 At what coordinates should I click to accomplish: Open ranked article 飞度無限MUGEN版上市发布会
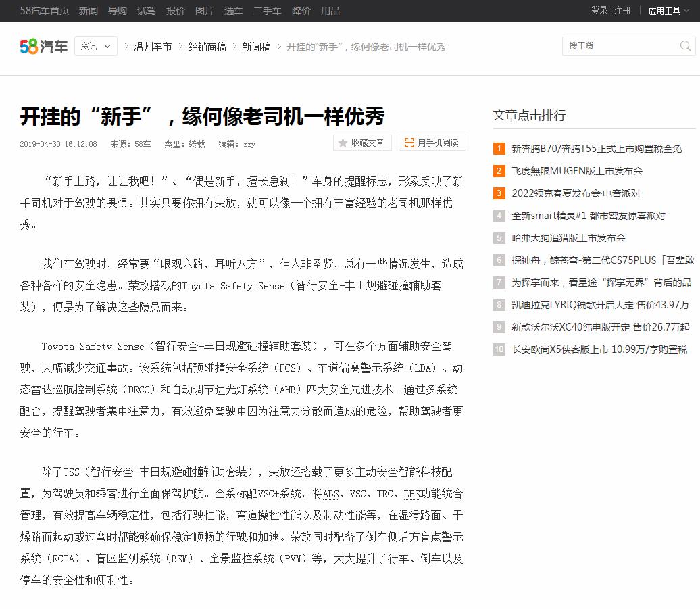point(577,171)
